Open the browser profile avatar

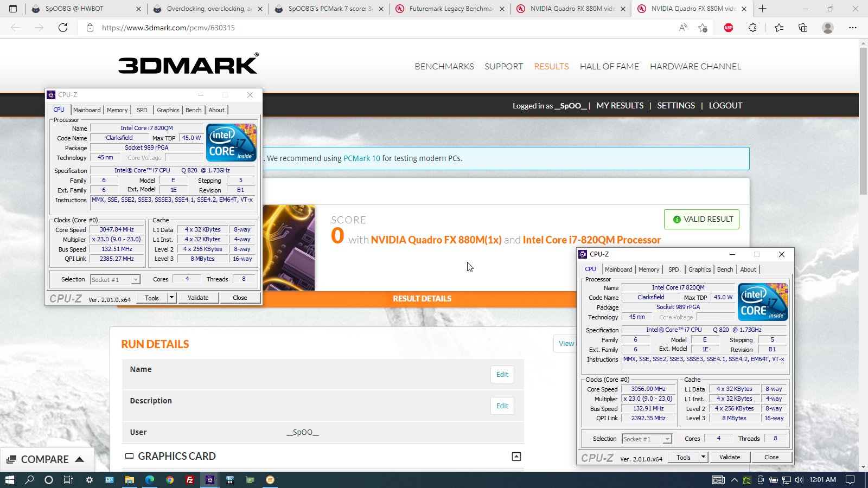point(828,28)
